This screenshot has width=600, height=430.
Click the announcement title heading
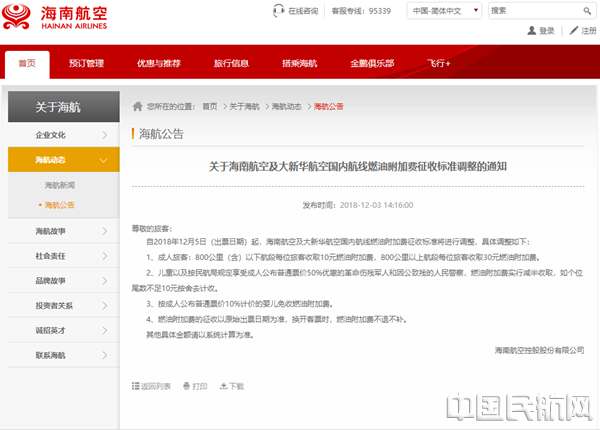pos(358,166)
